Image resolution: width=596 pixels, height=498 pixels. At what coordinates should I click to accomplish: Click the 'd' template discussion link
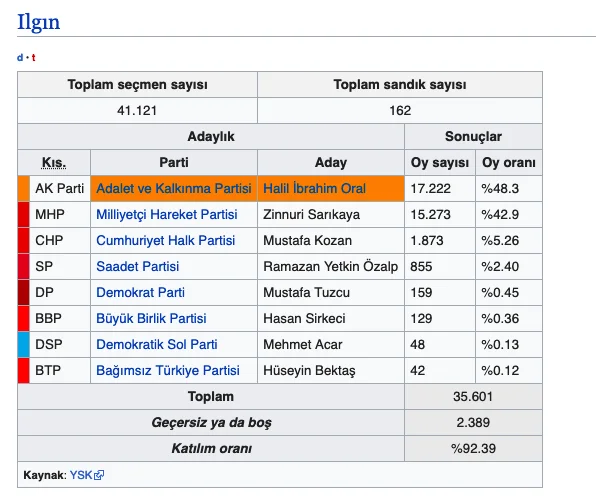click(x=20, y=58)
